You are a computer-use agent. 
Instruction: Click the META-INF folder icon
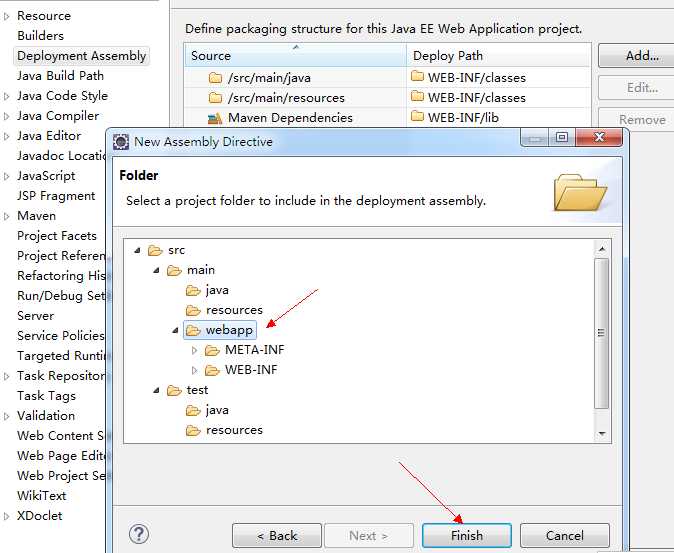[212, 350]
